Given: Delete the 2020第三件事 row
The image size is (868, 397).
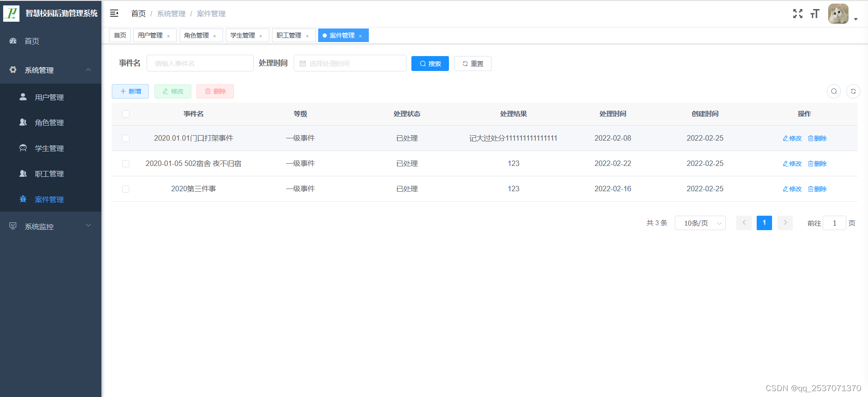Looking at the screenshot, I should [x=817, y=189].
